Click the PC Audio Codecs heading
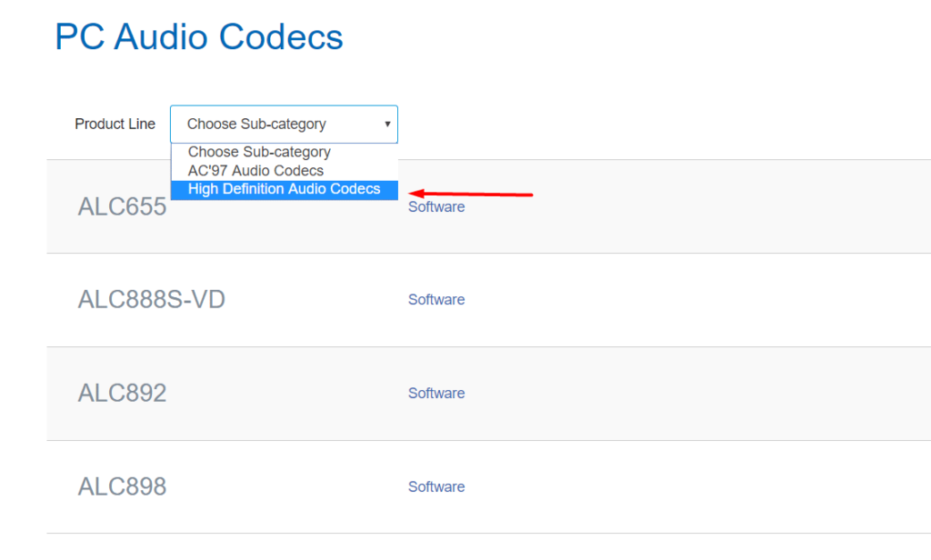931x560 pixels. click(x=199, y=37)
